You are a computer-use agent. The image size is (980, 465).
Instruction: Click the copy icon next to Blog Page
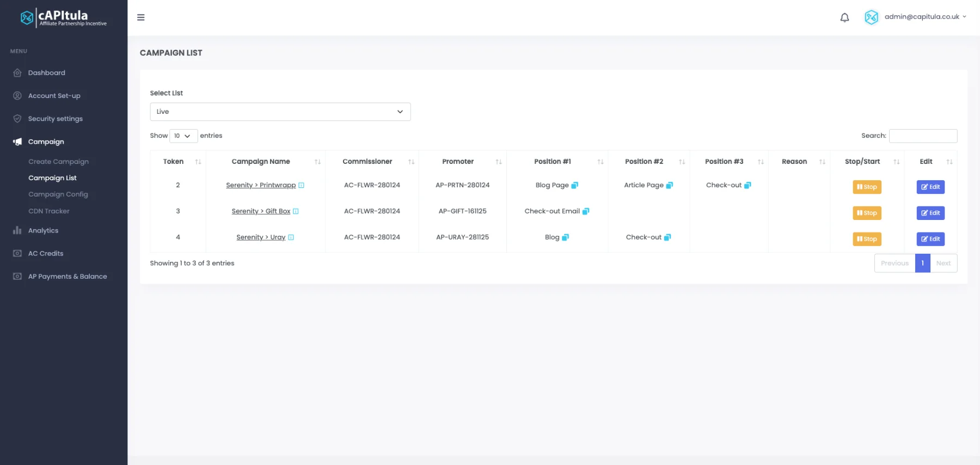coord(574,185)
